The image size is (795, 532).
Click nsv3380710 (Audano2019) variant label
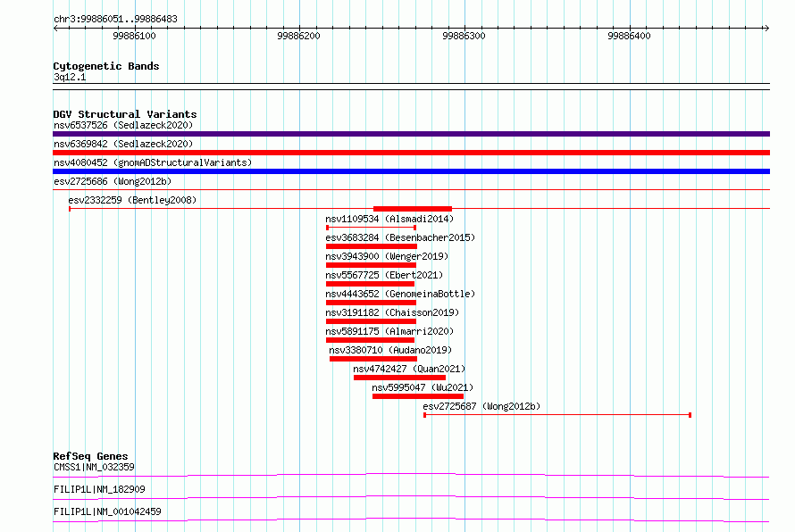389,350
